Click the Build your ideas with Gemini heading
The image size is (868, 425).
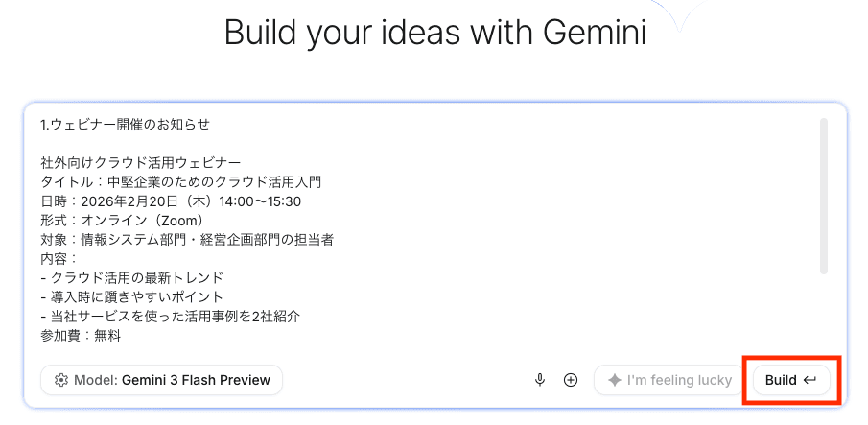pyautogui.click(x=435, y=32)
